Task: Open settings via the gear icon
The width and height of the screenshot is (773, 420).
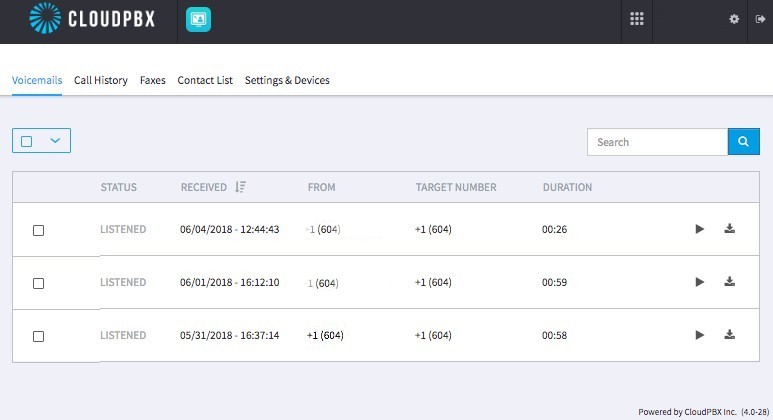Action: pyautogui.click(x=734, y=19)
